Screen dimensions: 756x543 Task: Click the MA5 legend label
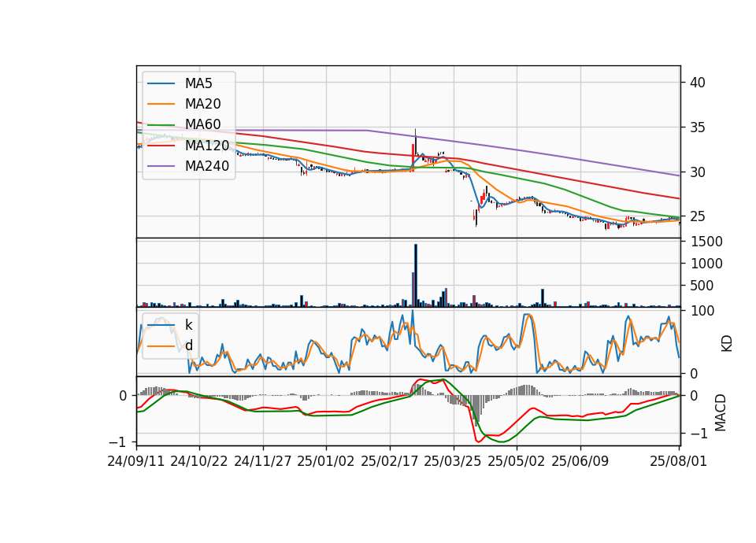point(198,83)
